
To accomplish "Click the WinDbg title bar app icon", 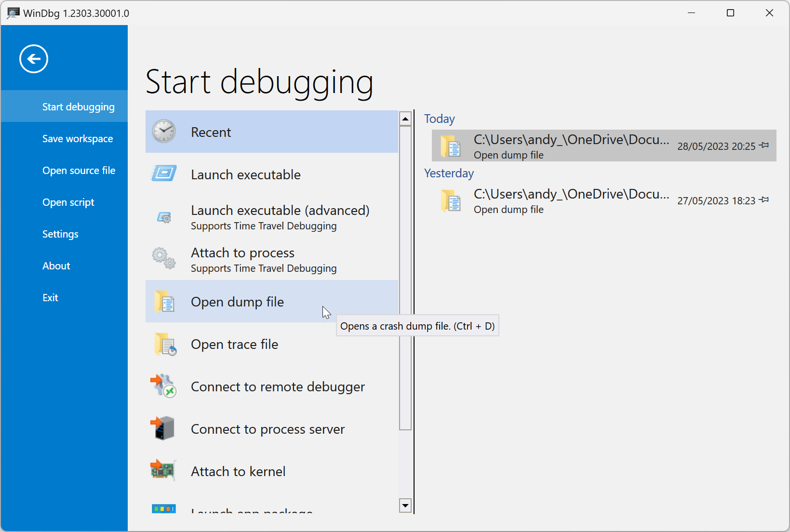I will click(x=13, y=13).
